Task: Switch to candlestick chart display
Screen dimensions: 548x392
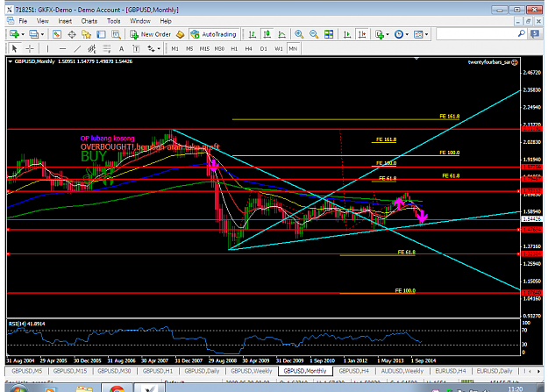Action: click(x=267, y=34)
